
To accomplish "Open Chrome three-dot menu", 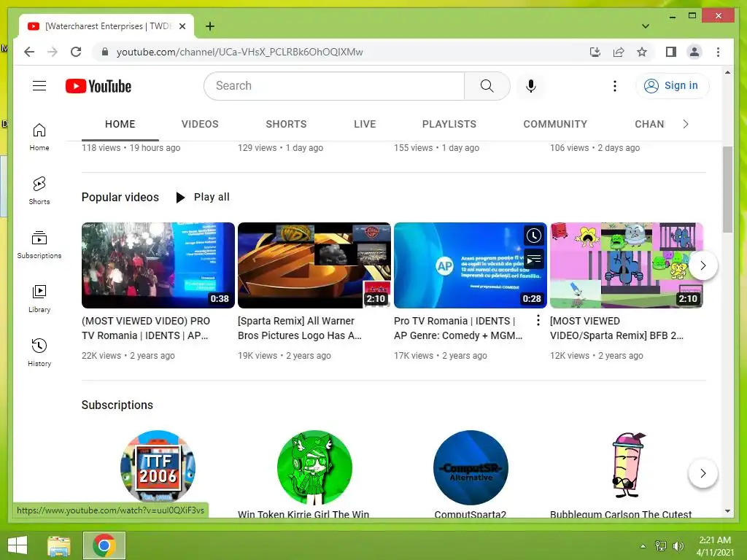I will pos(718,52).
